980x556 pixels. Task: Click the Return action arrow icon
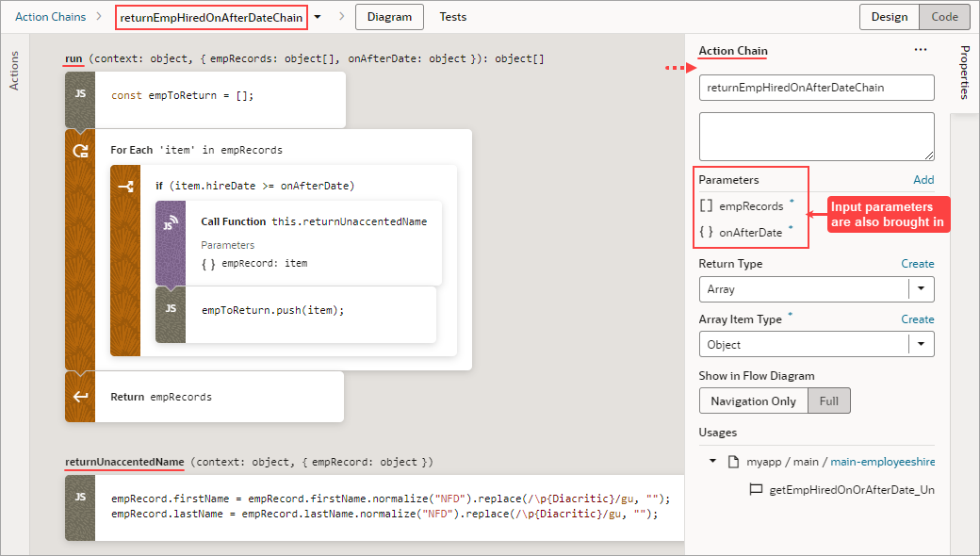(80, 397)
